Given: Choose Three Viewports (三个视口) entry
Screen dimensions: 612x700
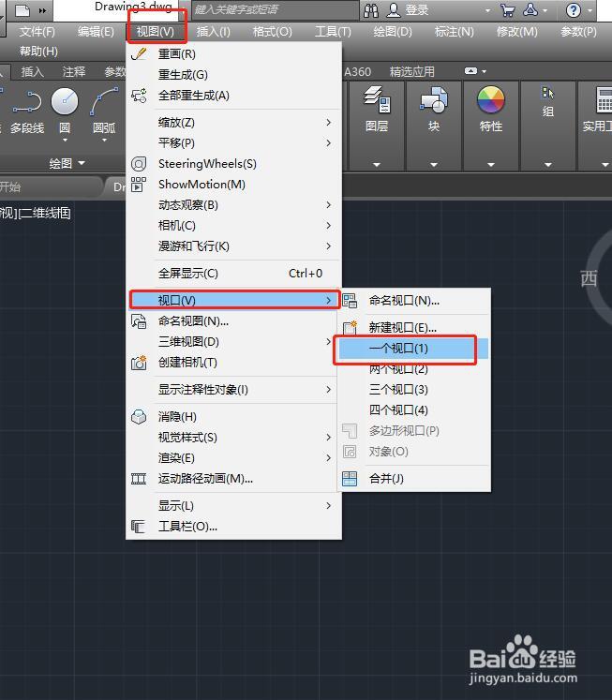Looking at the screenshot, I should click(413, 390).
